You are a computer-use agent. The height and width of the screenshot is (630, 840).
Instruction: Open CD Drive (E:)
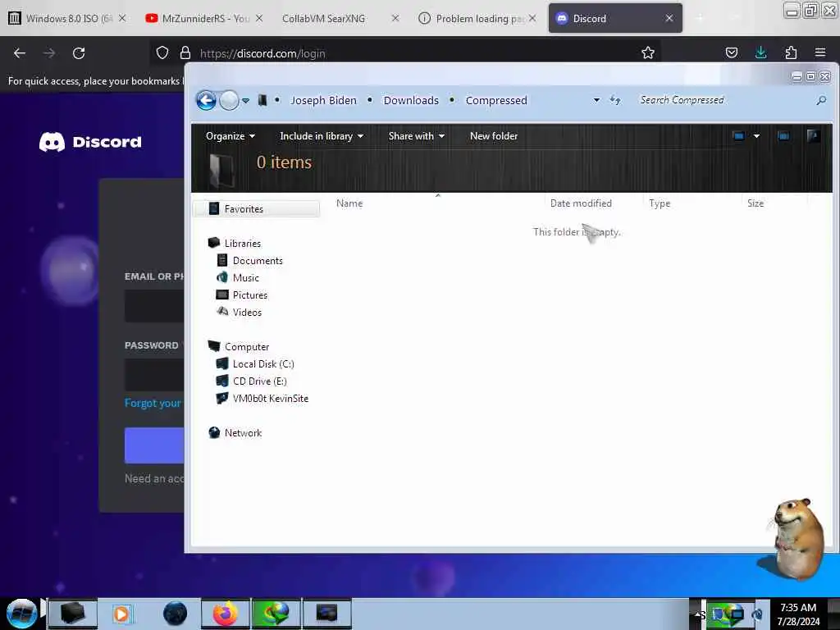[259, 381]
